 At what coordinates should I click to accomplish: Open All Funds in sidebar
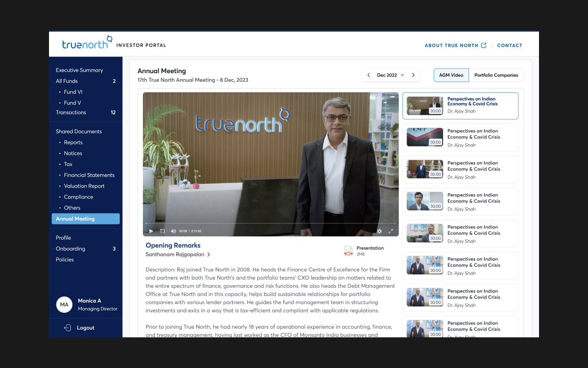click(x=67, y=81)
